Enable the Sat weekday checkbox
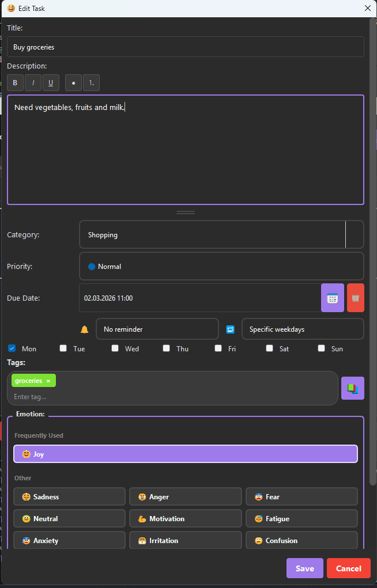Screen dimensions: 377x588 tap(270, 348)
